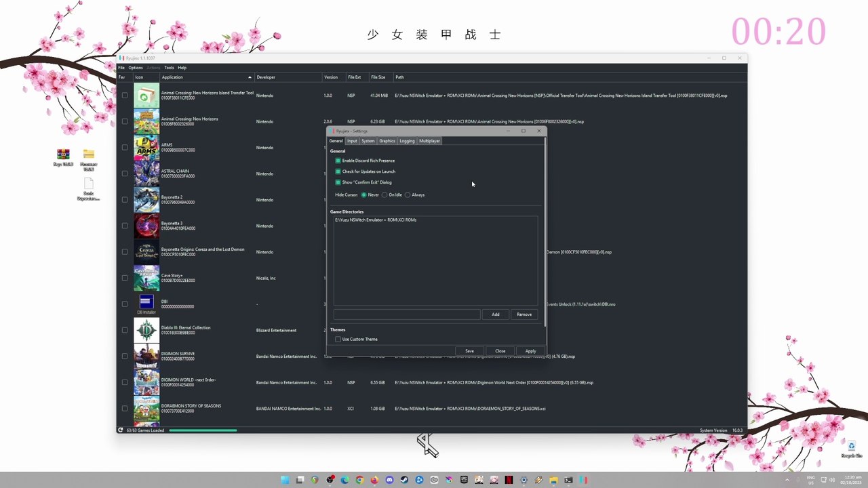Screen dimensions: 868x488
Task: Select DORAEMON STORY OF SEASONS icon
Action: (x=146, y=409)
